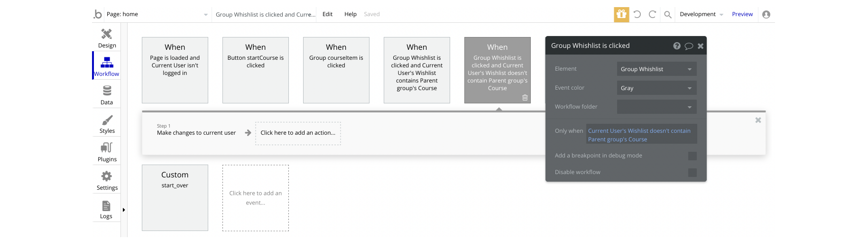Open the Logs icon in sidebar
This screenshot has width=868, height=240.
106,206
